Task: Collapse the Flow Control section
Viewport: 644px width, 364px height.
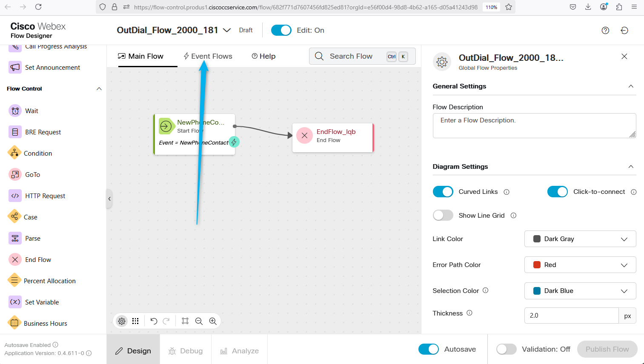Action: 99,89
